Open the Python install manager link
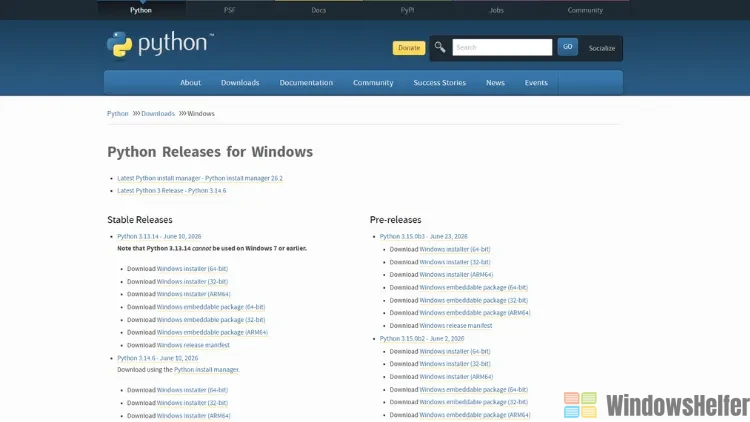 pyautogui.click(x=206, y=370)
